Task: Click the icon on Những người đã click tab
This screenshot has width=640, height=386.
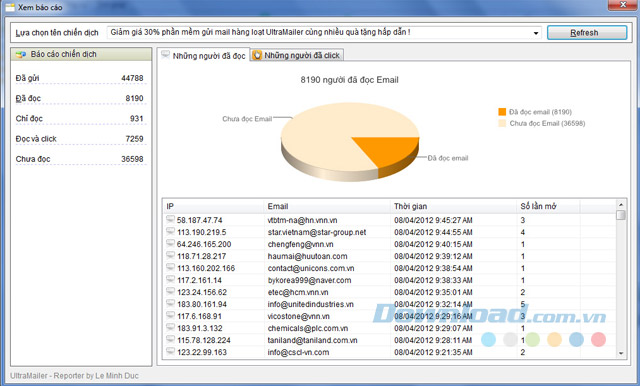Action: (257, 55)
